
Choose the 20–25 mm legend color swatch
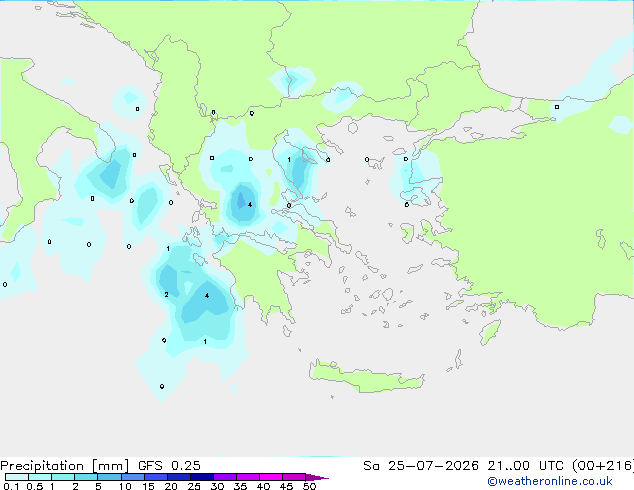click(x=178, y=477)
